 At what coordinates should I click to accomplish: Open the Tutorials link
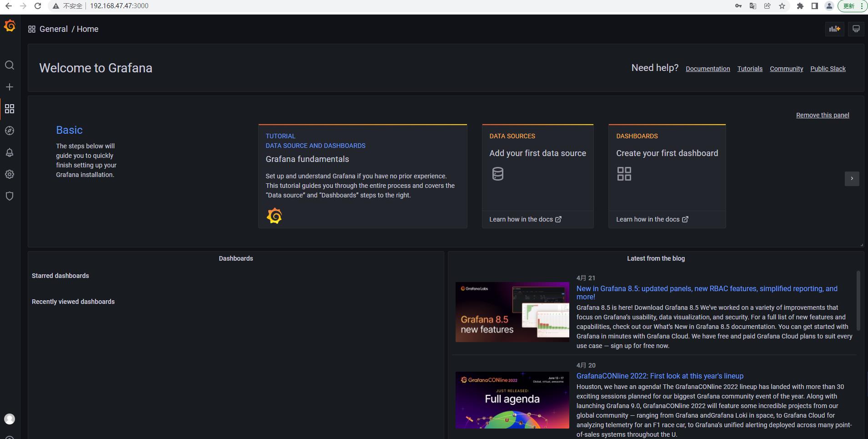pos(750,69)
